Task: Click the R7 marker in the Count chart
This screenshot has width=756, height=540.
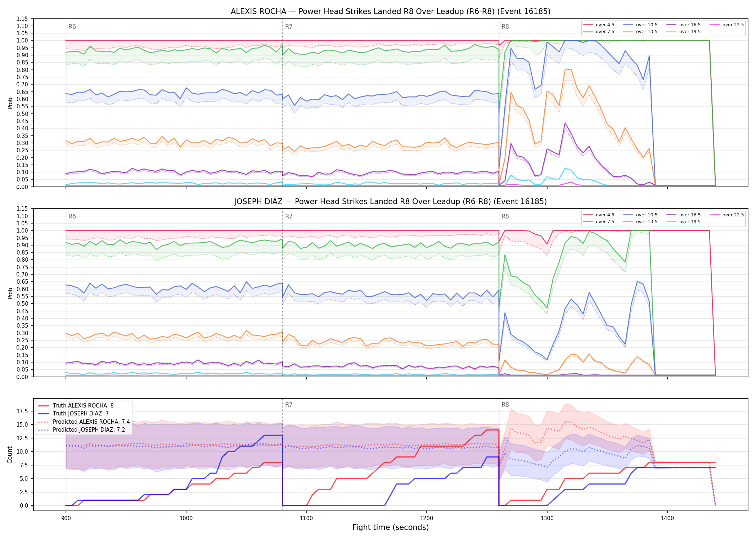Action: (289, 405)
